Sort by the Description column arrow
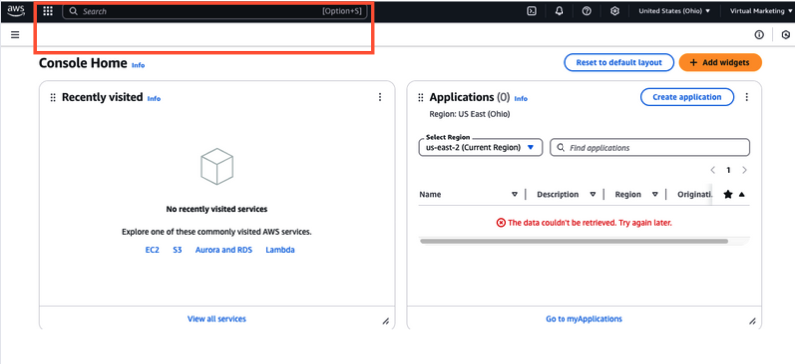Image resolution: width=795 pixels, height=364 pixels. (593, 194)
